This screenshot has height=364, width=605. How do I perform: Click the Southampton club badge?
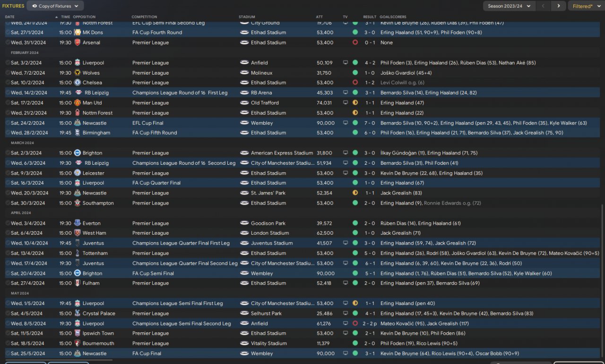pos(77,203)
